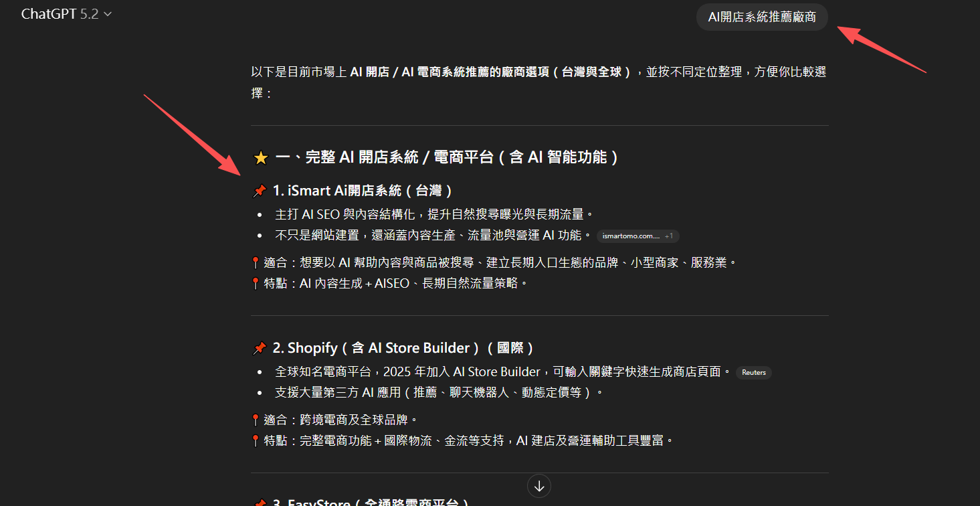
Task: Click the heading 1. iSmart Ai開店系統（台灣）
Action: pyautogui.click(x=363, y=191)
